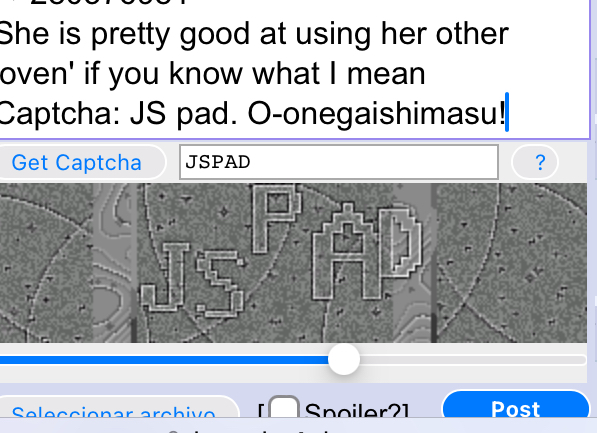597x433 pixels.
Task: Focus the captcha field containing JSPAD
Action: click(339, 162)
